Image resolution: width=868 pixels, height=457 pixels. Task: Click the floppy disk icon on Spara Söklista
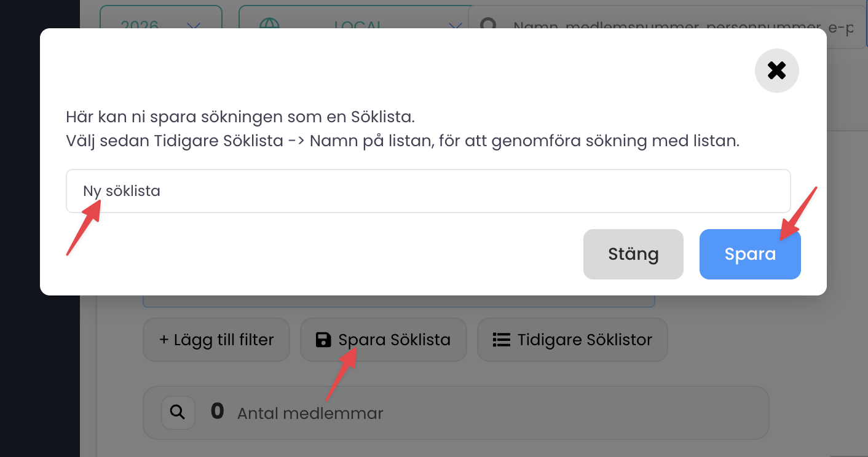tap(324, 340)
